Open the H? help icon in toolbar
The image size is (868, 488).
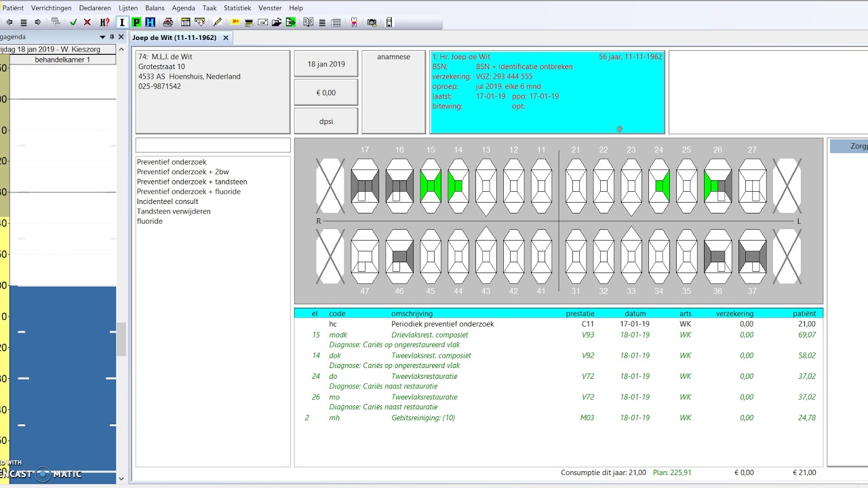(x=104, y=22)
